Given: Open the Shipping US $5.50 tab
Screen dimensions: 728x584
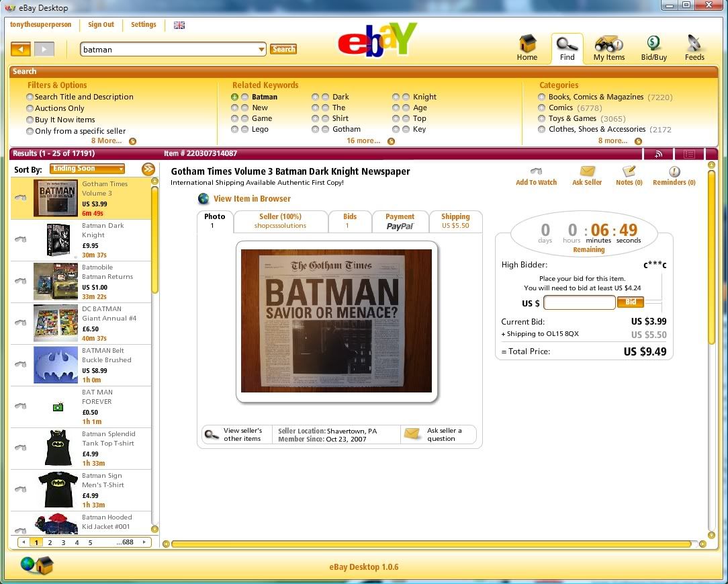Looking at the screenshot, I should tap(455, 220).
